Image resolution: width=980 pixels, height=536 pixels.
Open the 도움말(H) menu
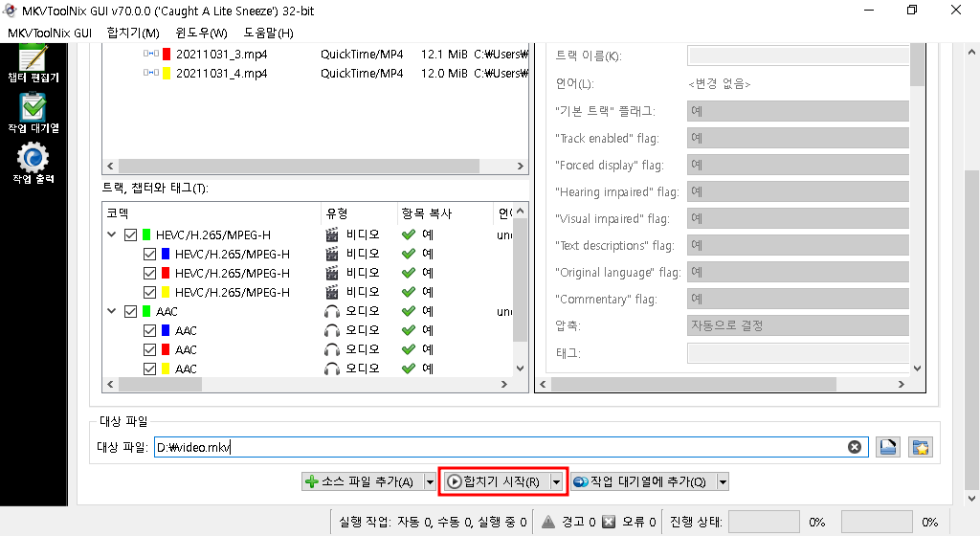tap(268, 33)
